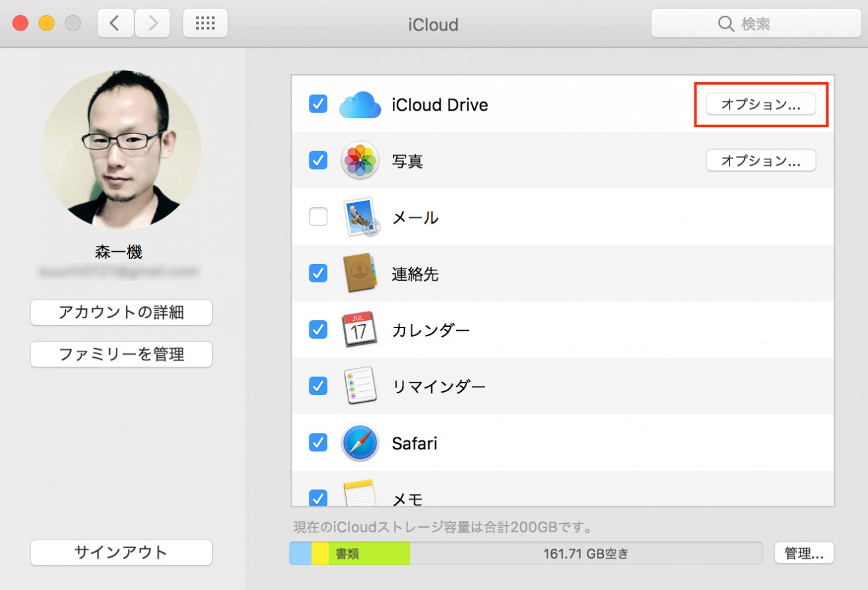Click the リマインダー label text
868x590 pixels.
[x=439, y=386]
